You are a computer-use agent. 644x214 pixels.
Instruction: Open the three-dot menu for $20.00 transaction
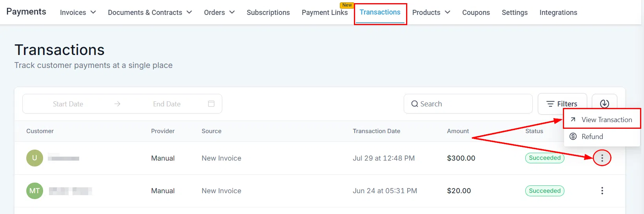(602, 191)
